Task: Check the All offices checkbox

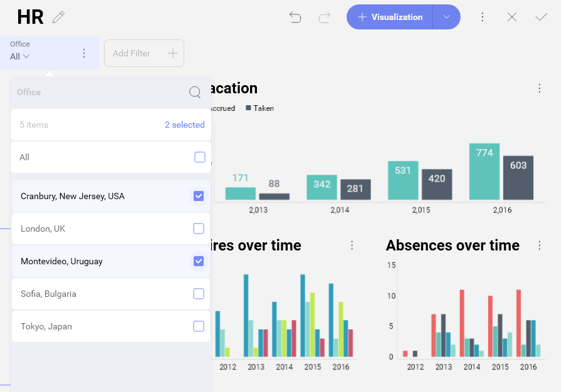Action: [199, 157]
